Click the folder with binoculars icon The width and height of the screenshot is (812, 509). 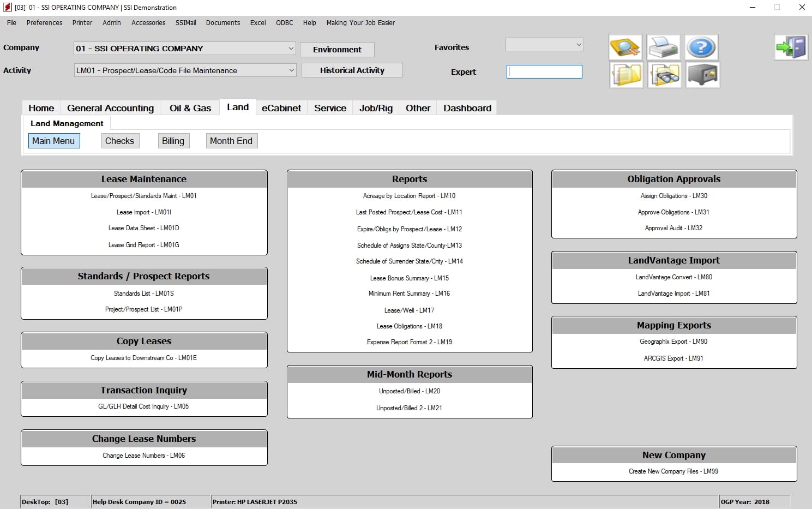click(x=664, y=75)
